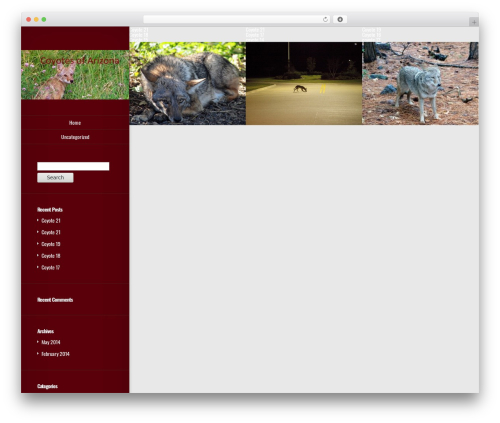This screenshot has height=423, width=500.
Task: Open the Uncategorized menu item
Action: click(x=75, y=137)
